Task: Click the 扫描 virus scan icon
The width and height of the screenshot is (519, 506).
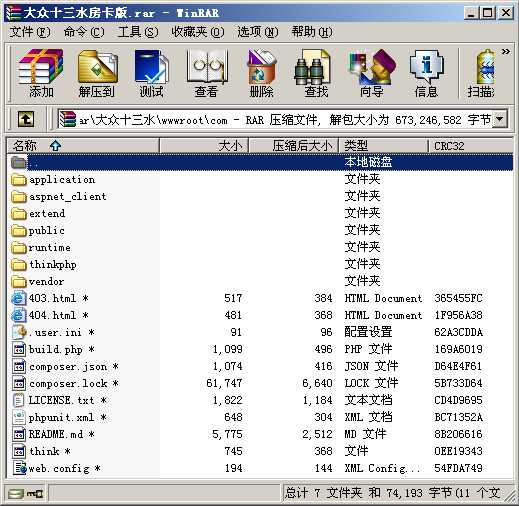Action: point(481,73)
